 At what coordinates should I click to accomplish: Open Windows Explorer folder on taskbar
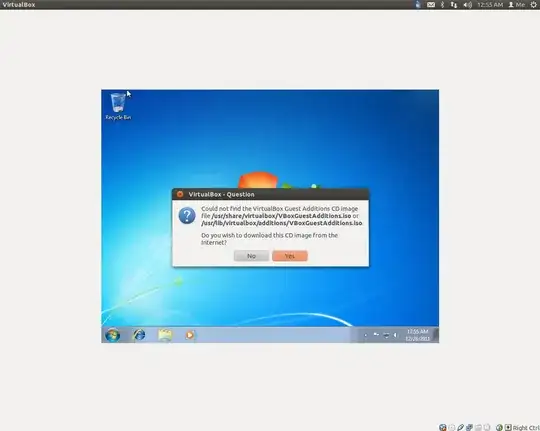click(165, 335)
